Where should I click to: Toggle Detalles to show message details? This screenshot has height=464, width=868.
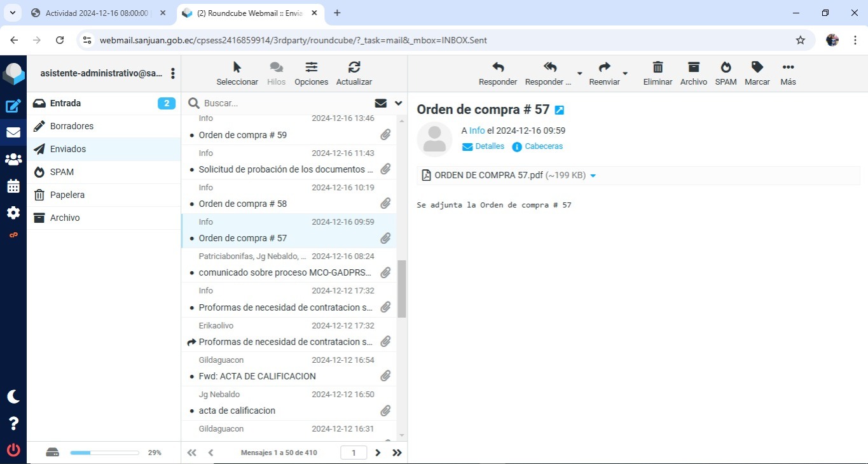(483, 146)
